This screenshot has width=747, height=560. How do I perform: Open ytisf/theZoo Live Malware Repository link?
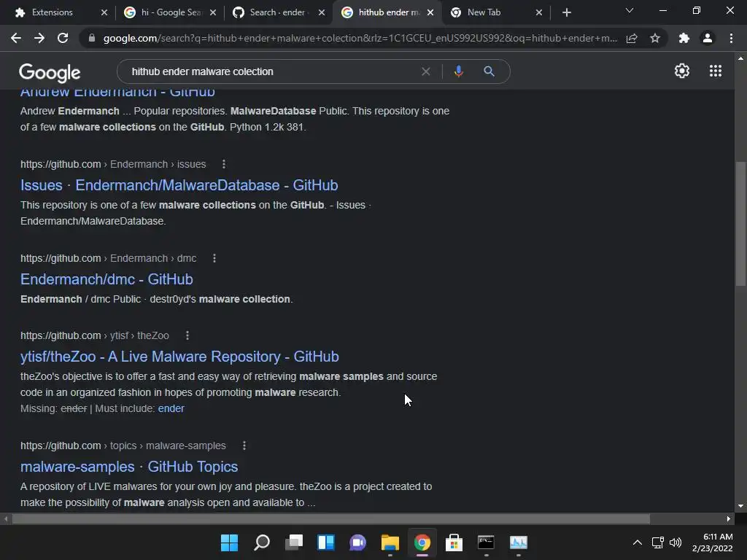(179, 357)
